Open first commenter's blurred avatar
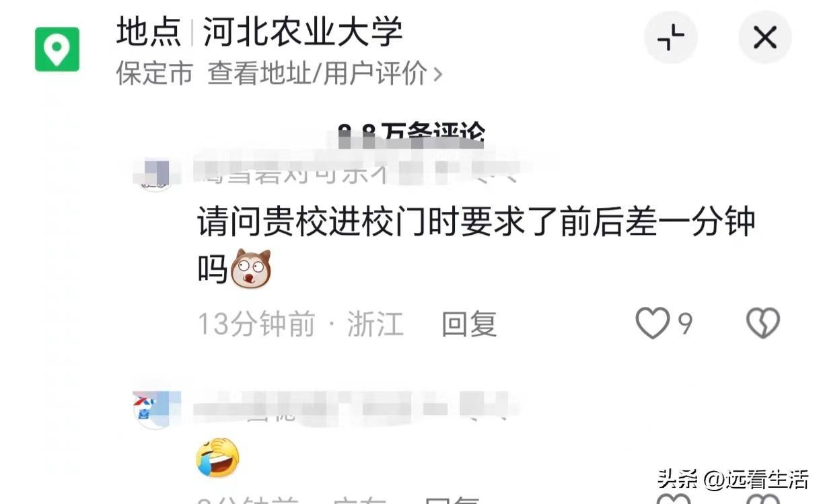823x504 pixels. tap(156, 174)
